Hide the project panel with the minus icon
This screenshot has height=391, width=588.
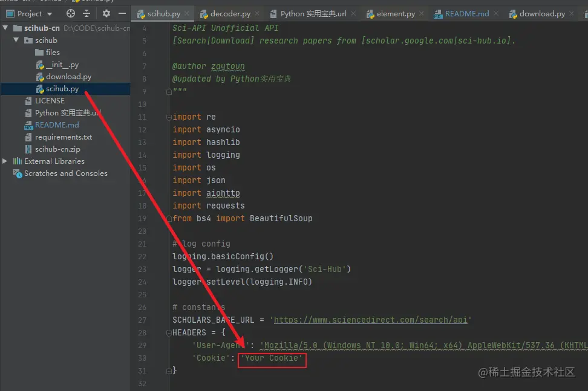[122, 14]
